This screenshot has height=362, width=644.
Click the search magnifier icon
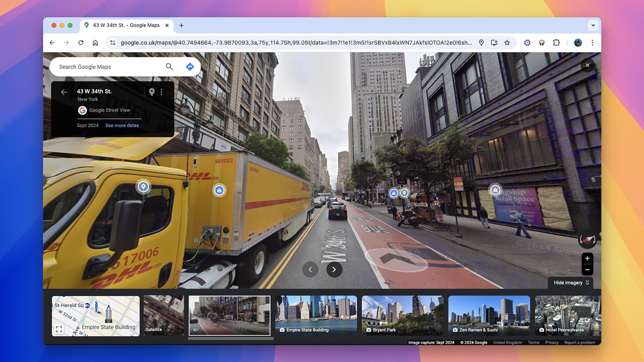(169, 67)
